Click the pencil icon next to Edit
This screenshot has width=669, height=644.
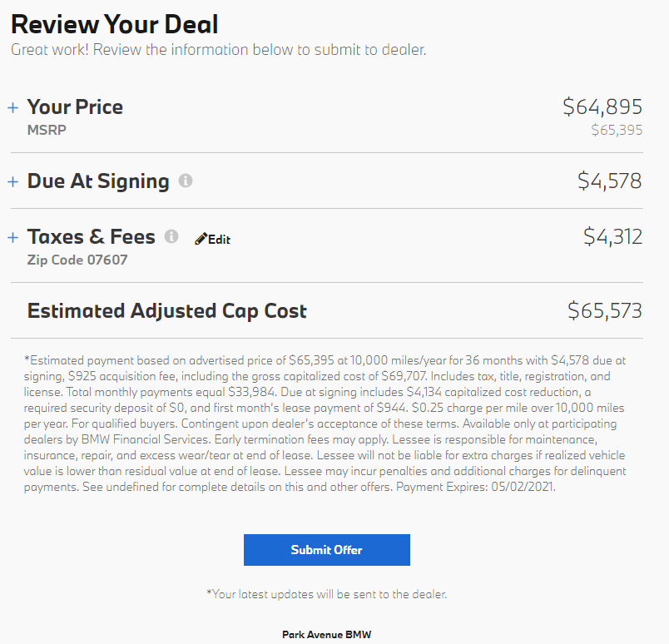(x=201, y=239)
